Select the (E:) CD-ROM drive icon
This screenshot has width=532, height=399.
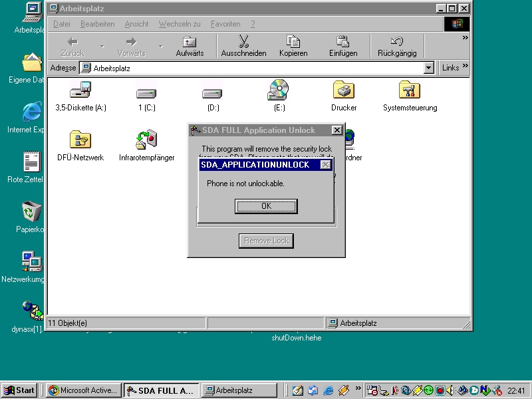[278, 90]
